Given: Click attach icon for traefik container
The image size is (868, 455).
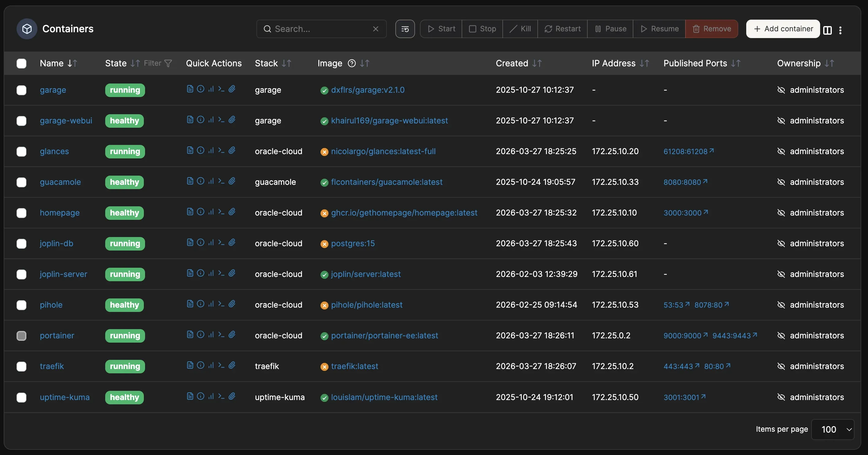Looking at the screenshot, I should [232, 365].
